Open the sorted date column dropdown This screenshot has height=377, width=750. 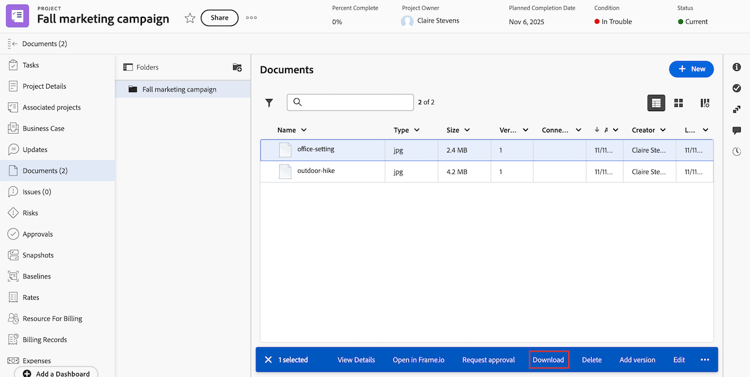coord(616,130)
